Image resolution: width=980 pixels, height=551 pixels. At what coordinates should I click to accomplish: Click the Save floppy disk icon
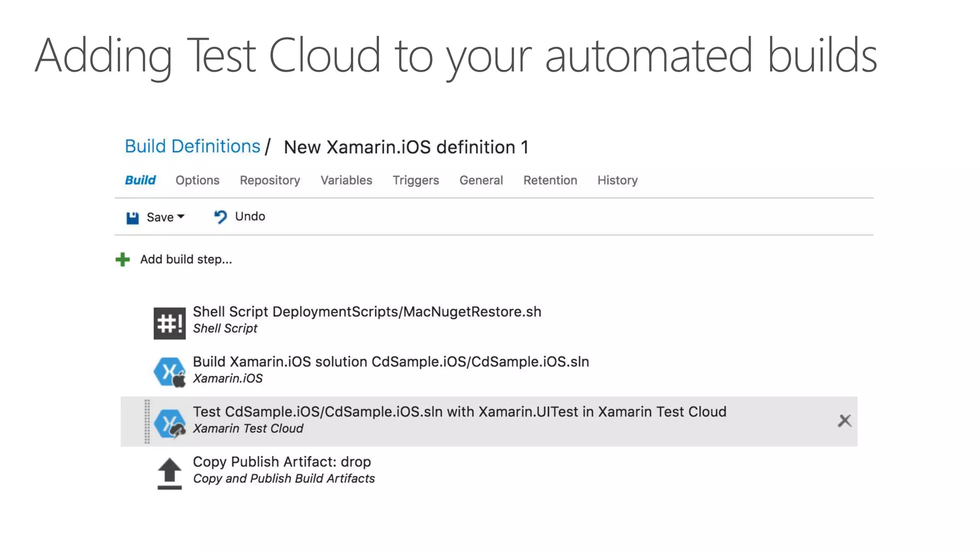(x=132, y=218)
